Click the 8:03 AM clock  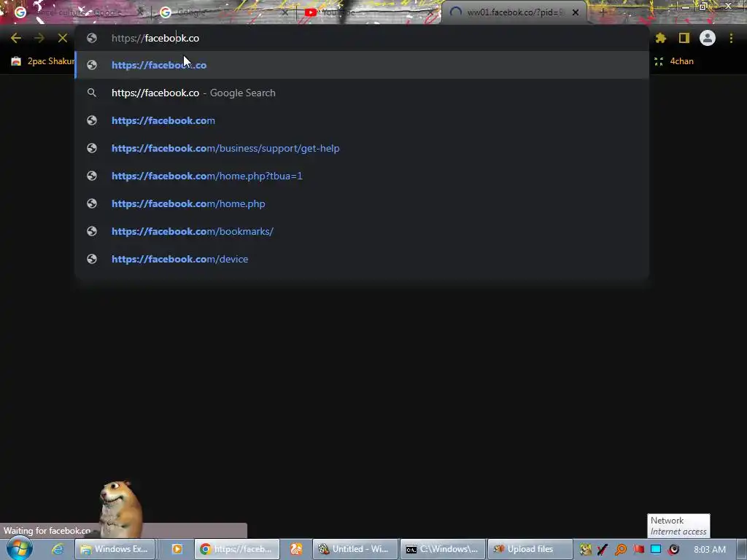point(710,549)
